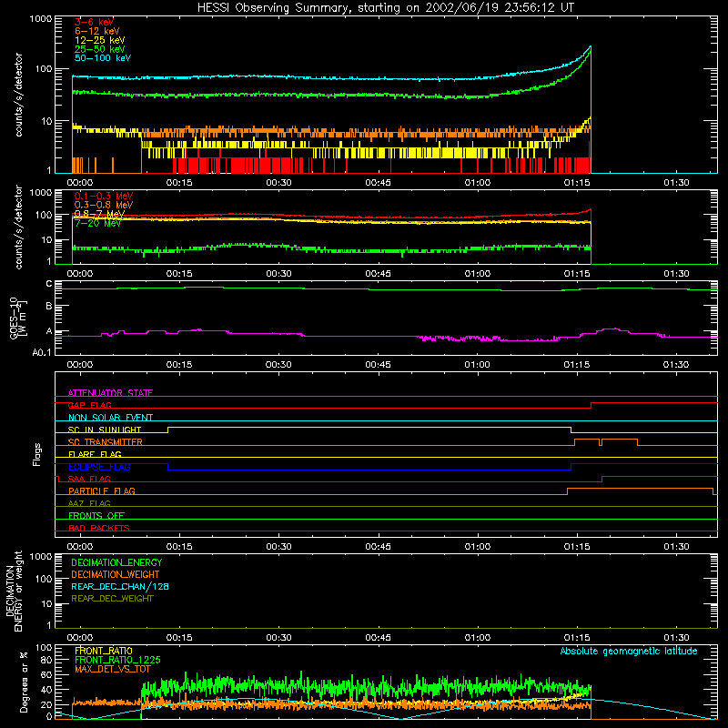Click the DECIMATION ENERGY or weight axis label
This screenshot has height=728, width=728.
click(x=15, y=591)
